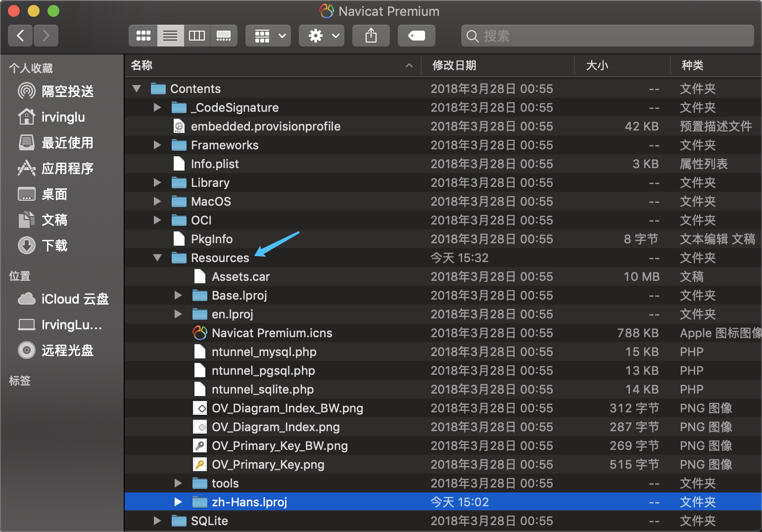
Task: Switch to gallery view
Action: pos(224,36)
